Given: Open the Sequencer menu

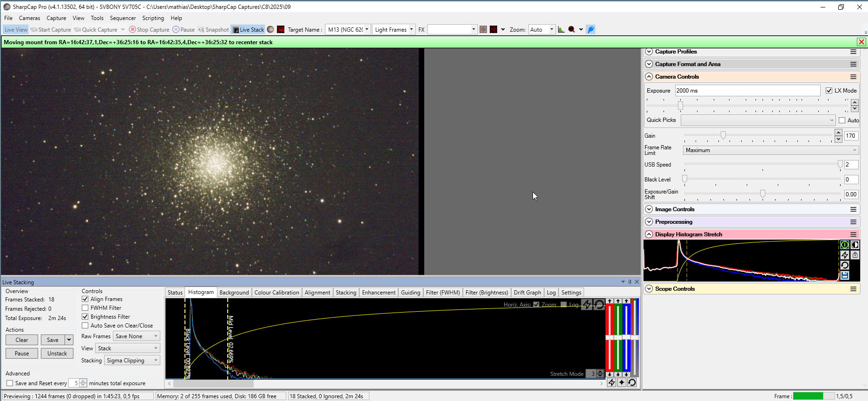Looking at the screenshot, I should point(123,18).
